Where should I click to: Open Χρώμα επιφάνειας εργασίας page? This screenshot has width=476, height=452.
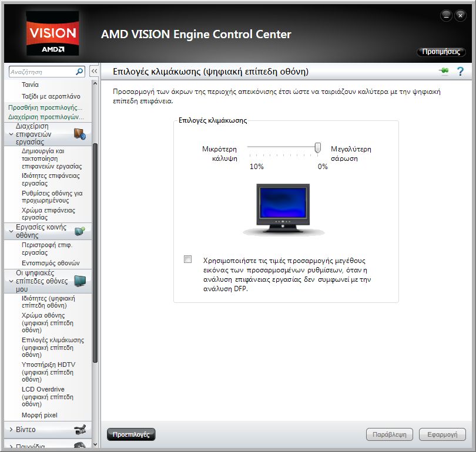(x=48, y=214)
